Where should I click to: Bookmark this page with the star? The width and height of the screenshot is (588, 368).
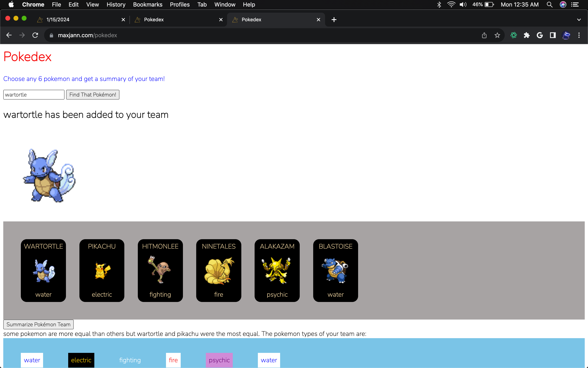(497, 35)
